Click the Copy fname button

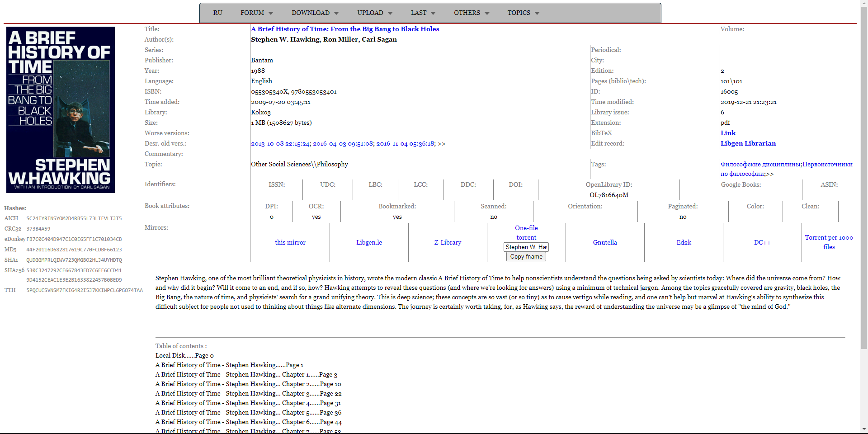(526, 257)
